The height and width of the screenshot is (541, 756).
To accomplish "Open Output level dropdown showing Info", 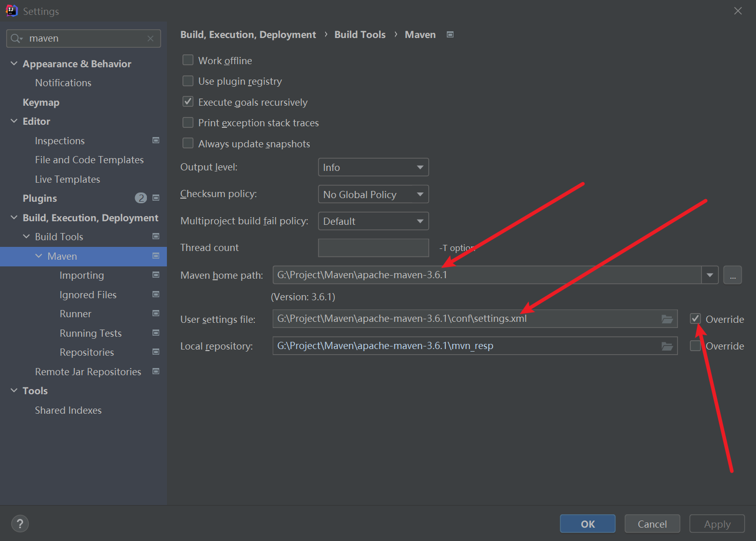I will point(373,167).
